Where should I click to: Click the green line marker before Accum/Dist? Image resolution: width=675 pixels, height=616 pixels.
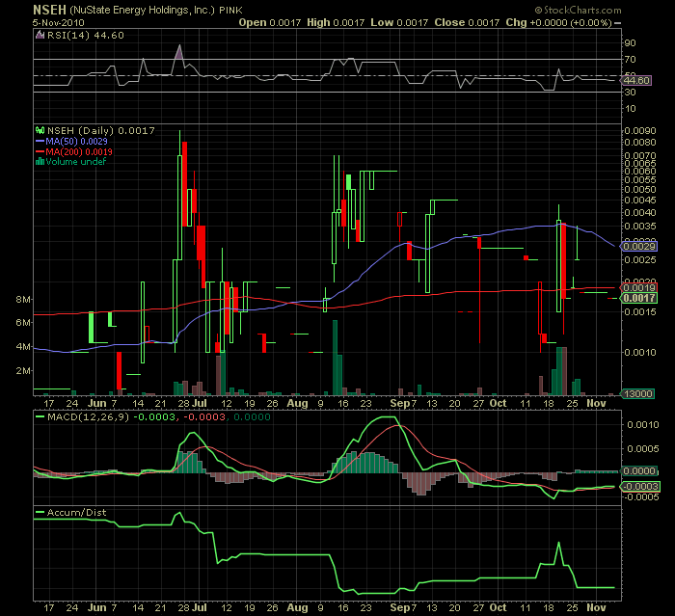[40, 512]
